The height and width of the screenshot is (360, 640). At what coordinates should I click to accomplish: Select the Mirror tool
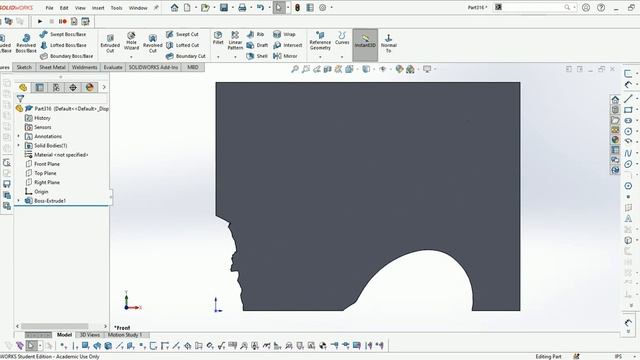tap(285, 56)
